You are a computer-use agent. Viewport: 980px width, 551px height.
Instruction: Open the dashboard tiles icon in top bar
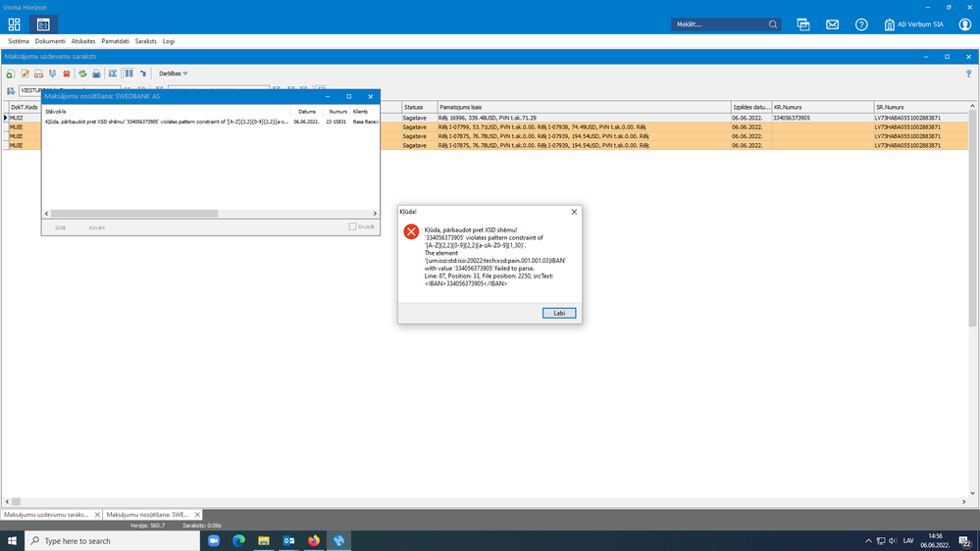[x=15, y=25]
